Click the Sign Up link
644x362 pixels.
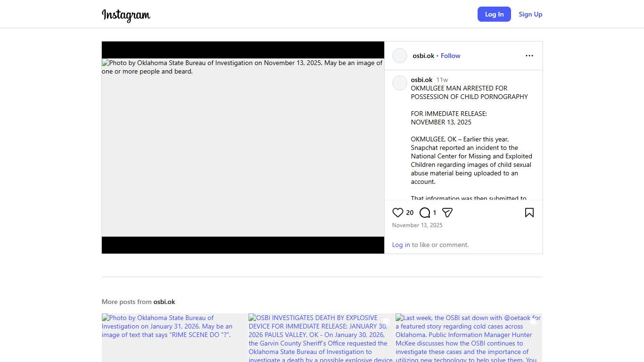530,14
